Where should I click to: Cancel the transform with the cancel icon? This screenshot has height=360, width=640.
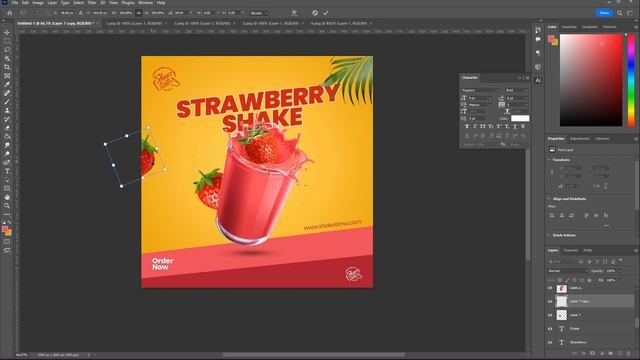pos(315,13)
